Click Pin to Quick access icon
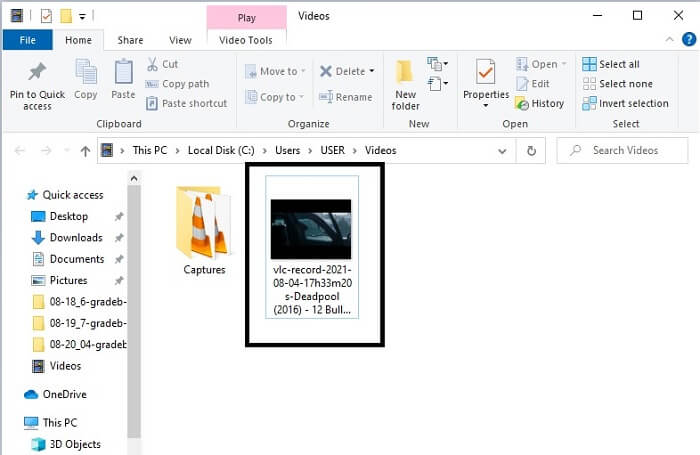700x455 pixels. point(37,71)
